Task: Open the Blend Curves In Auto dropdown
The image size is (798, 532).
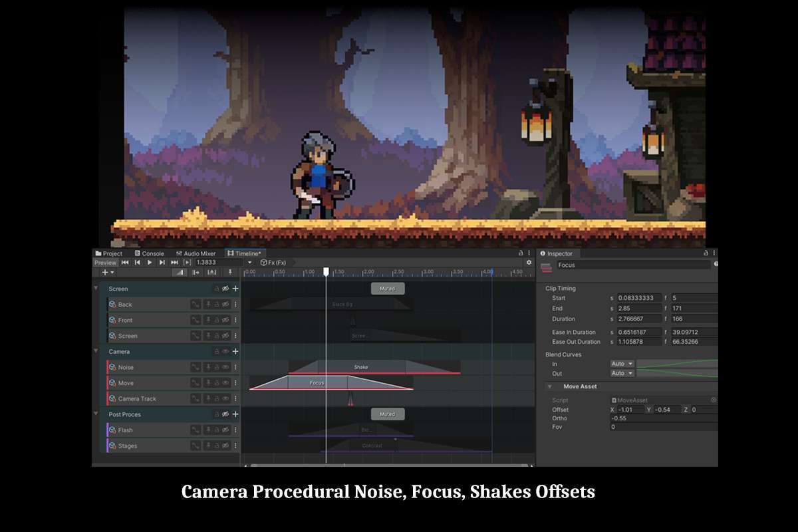Action: (622, 364)
